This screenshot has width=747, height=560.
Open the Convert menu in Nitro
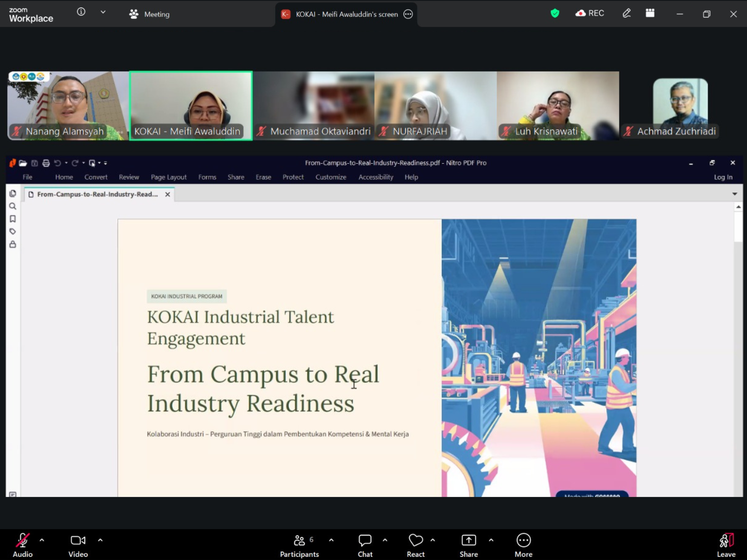pos(96,177)
